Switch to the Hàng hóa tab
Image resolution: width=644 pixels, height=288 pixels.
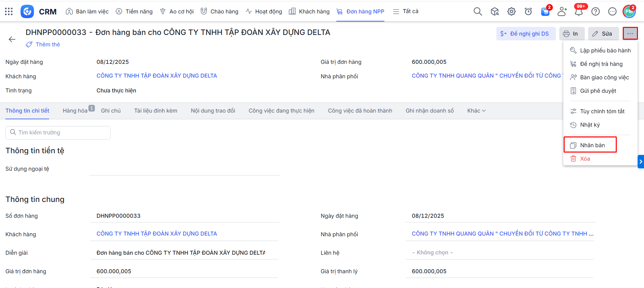[x=75, y=111]
